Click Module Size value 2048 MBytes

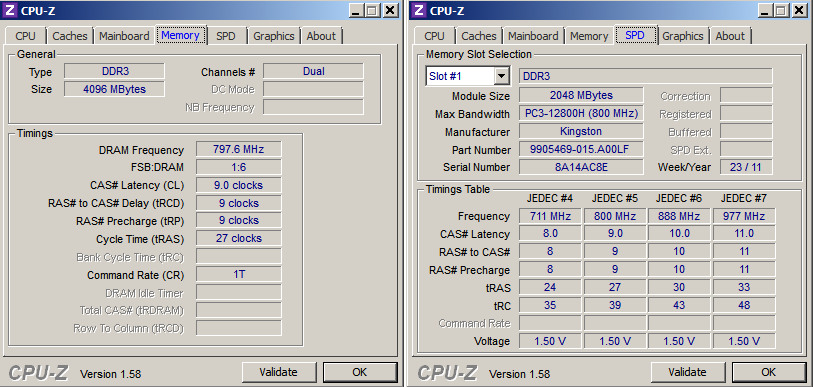coord(581,95)
